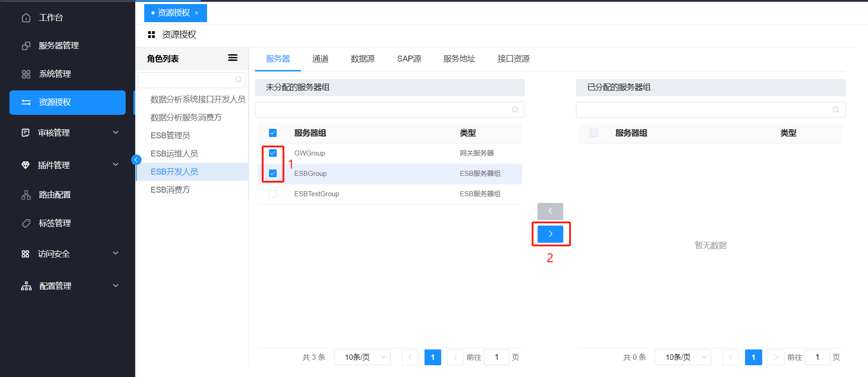Click the assigned server group search field
This screenshot has height=377, width=868.
click(711, 110)
